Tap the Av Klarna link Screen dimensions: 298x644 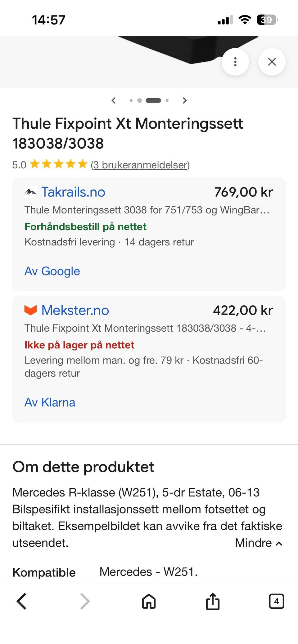pyautogui.click(x=50, y=402)
